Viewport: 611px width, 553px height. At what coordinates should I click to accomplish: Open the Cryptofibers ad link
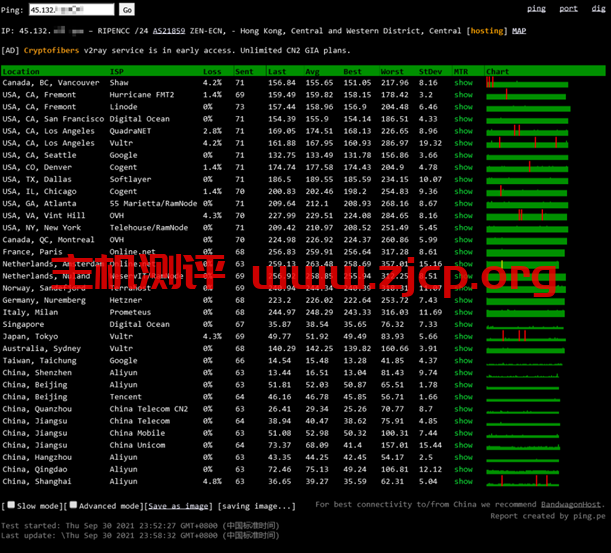click(51, 50)
